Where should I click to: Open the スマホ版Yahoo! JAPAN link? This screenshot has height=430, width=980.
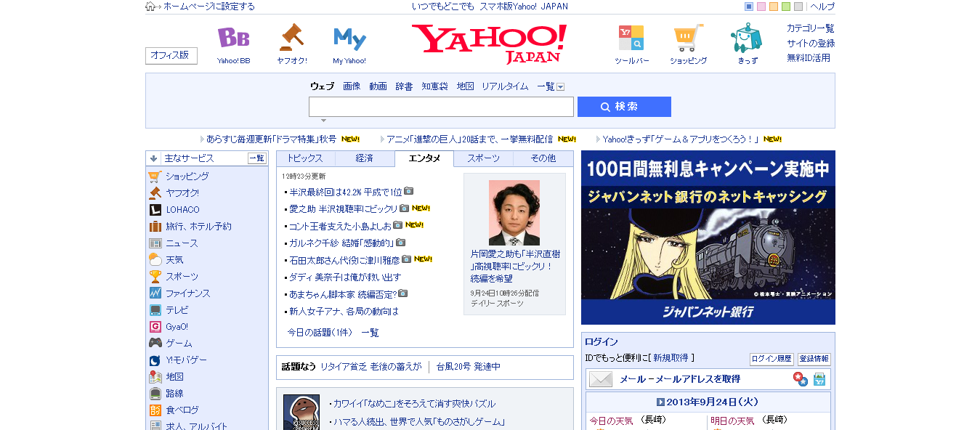click(524, 7)
